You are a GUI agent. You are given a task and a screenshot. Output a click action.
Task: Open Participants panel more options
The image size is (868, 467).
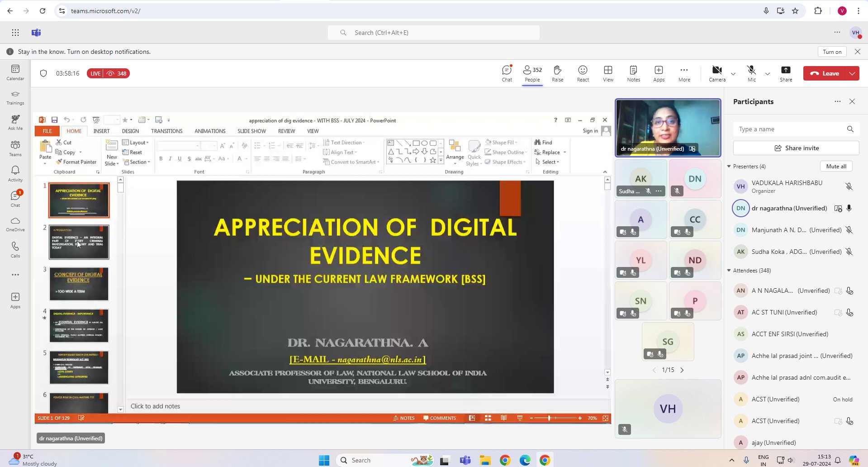point(837,101)
